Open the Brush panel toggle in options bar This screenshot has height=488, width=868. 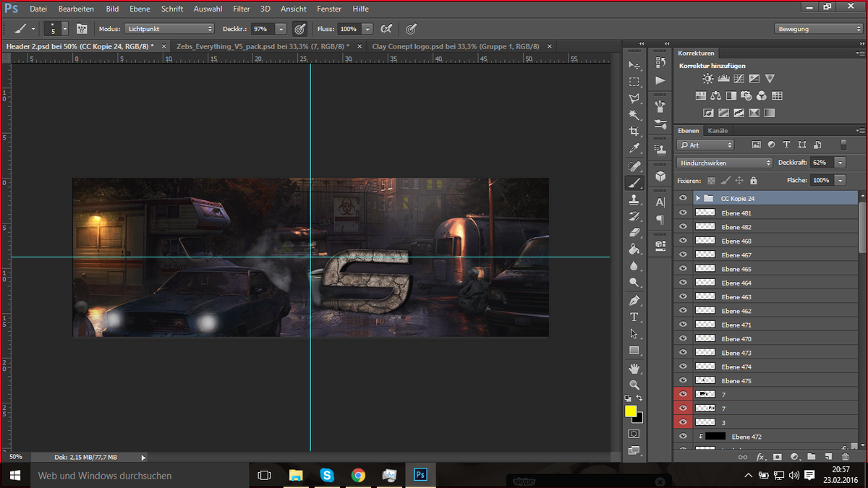tap(82, 29)
